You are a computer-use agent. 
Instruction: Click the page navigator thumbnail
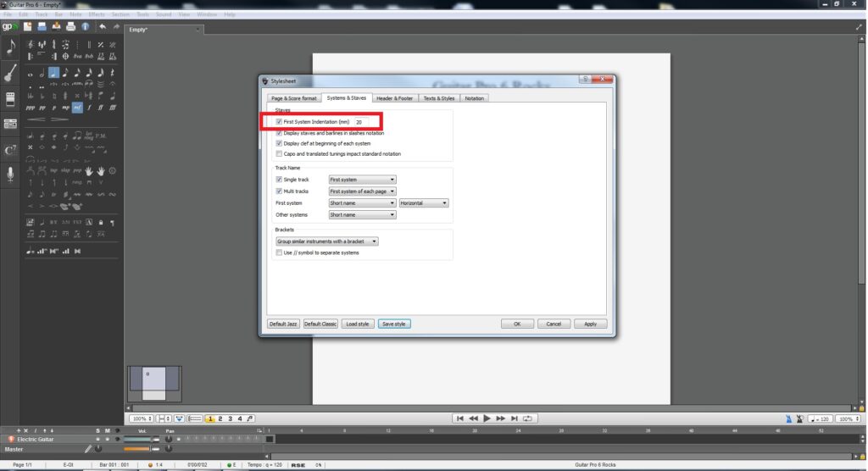(154, 383)
